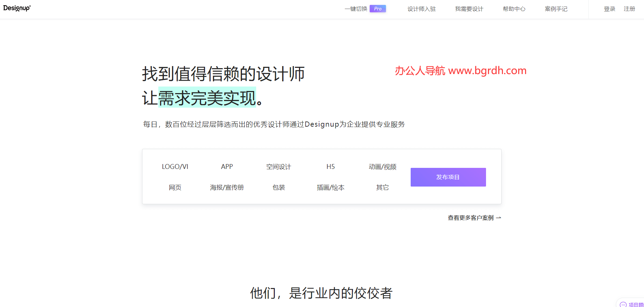Screen dimensions: 644x307
Task: Choose 空间设计 category
Action: click(279, 167)
